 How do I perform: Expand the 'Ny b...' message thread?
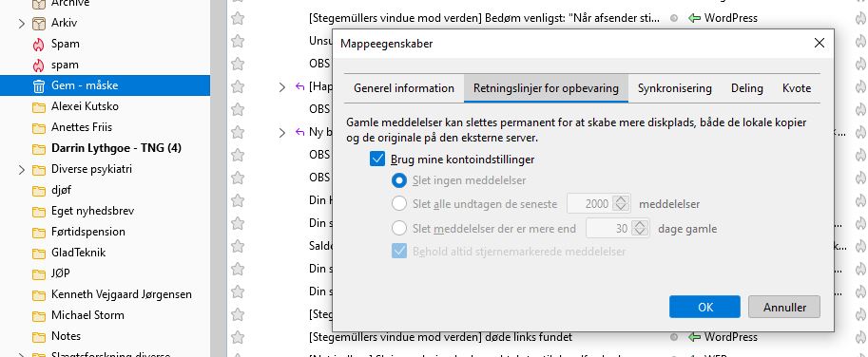coord(281,132)
